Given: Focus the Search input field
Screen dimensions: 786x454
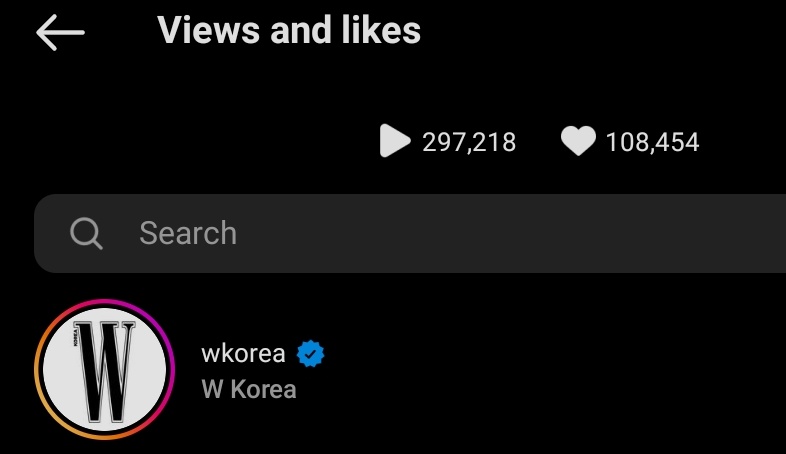Looking at the screenshot, I should pos(410,234).
